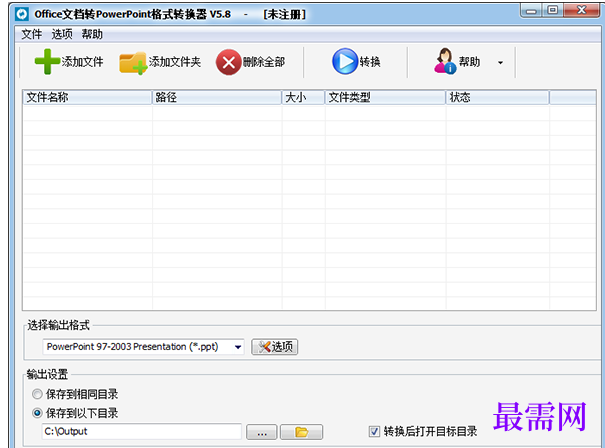Image resolution: width=605 pixels, height=448 pixels.
Task: Open the 选项 menu
Action: [x=62, y=34]
